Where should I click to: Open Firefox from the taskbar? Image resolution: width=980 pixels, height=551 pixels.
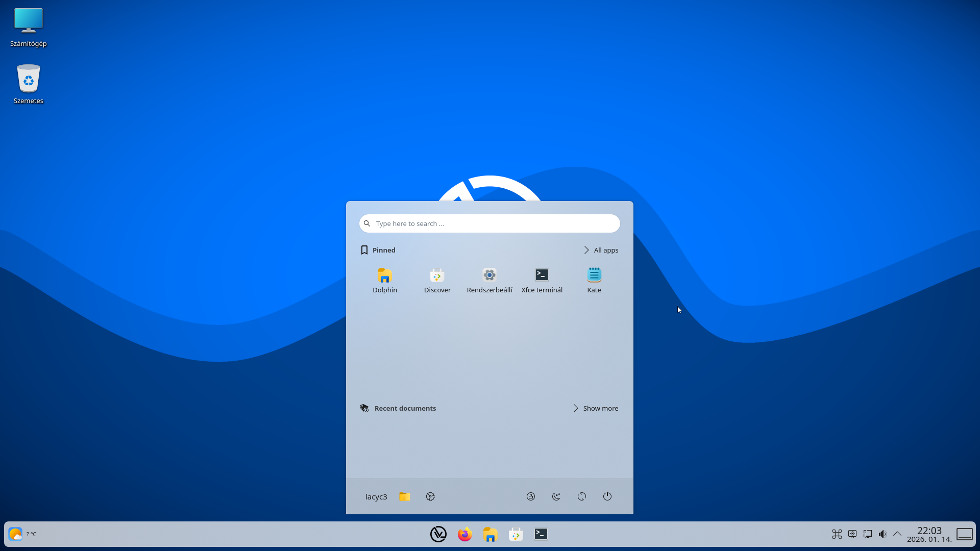pos(464,534)
